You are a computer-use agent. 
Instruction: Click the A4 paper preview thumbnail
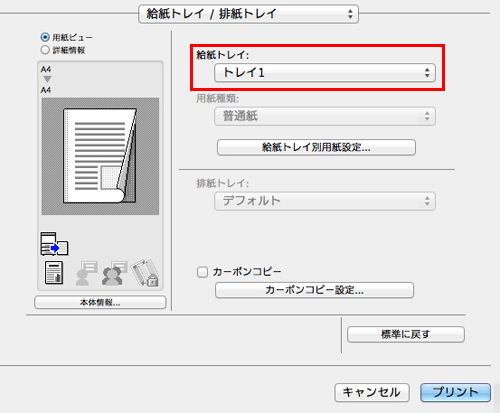point(100,156)
